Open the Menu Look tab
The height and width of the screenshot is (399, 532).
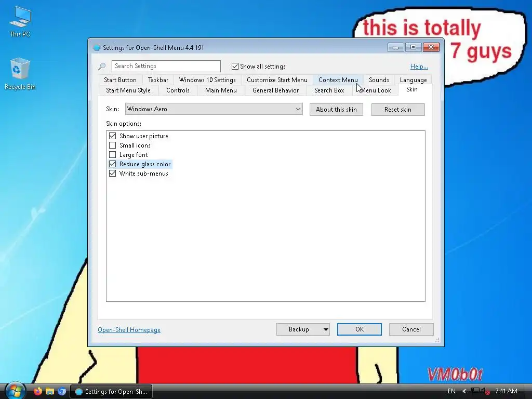[x=375, y=90]
